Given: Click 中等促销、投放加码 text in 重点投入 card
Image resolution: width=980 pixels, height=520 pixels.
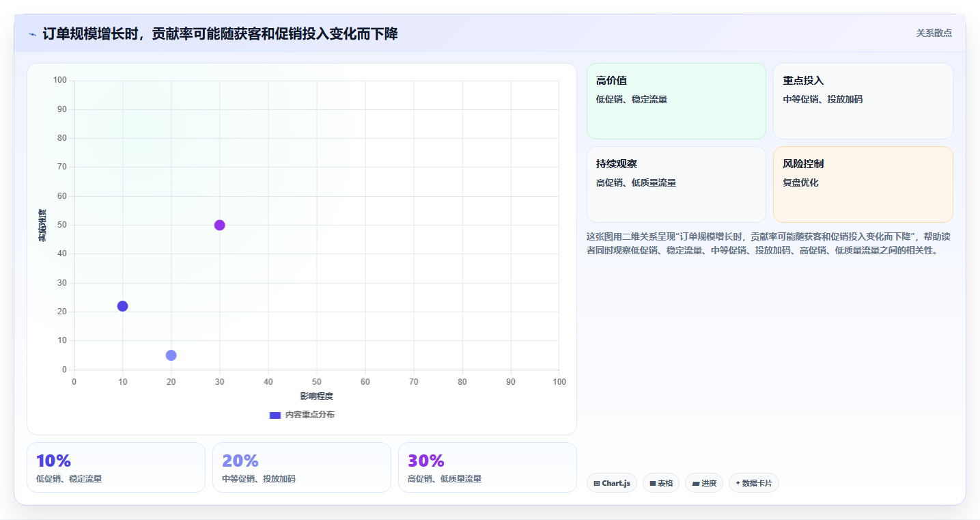Looking at the screenshot, I should click(x=823, y=99).
